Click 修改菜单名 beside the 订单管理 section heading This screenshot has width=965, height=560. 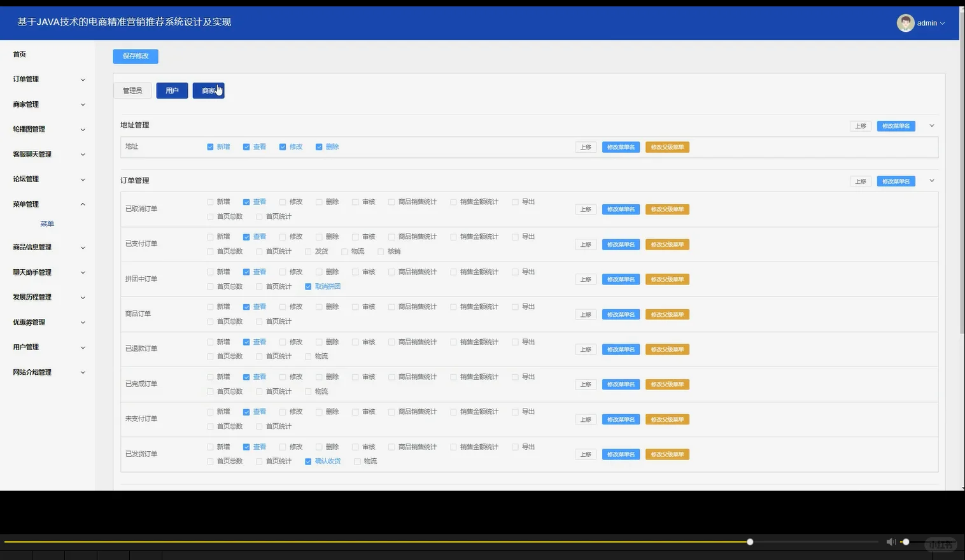coord(896,181)
